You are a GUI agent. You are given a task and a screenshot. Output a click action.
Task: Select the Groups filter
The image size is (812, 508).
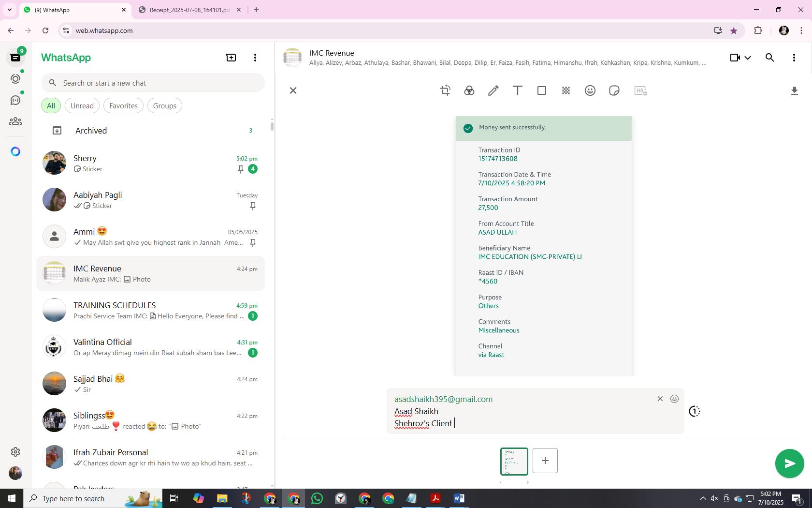click(165, 106)
